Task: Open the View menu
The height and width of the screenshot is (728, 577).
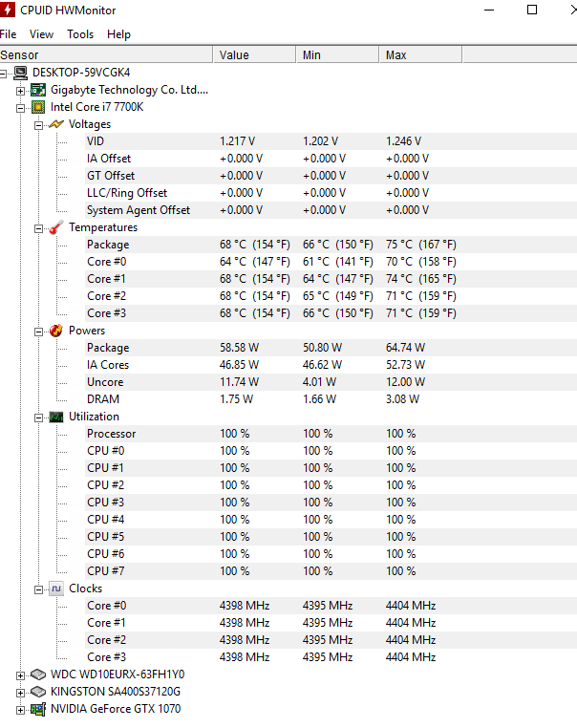Action: click(41, 34)
